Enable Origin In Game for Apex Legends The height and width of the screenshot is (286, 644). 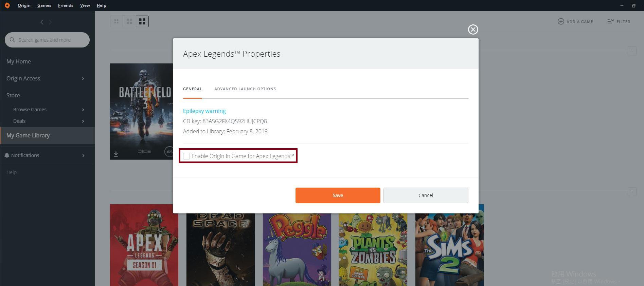point(186,156)
